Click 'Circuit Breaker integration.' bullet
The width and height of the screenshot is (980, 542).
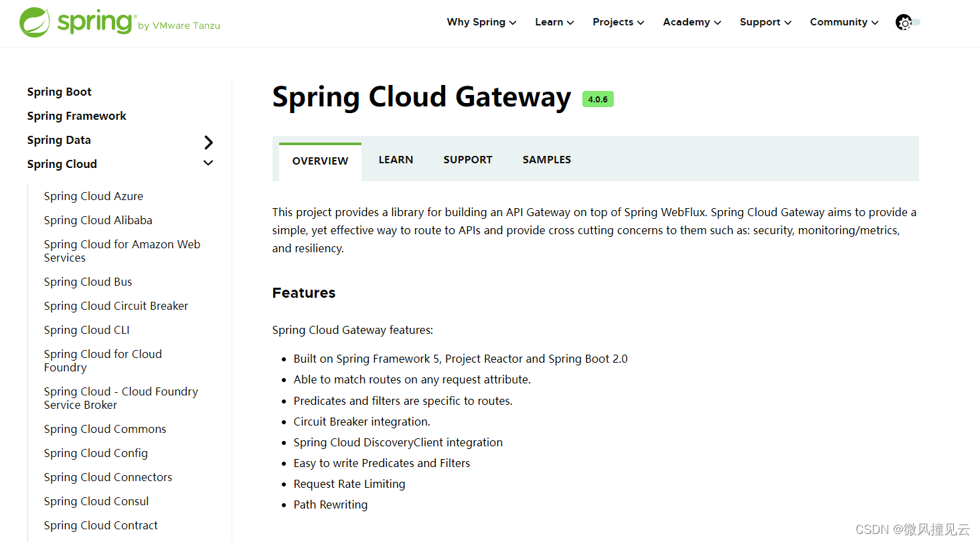(x=362, y=422)
